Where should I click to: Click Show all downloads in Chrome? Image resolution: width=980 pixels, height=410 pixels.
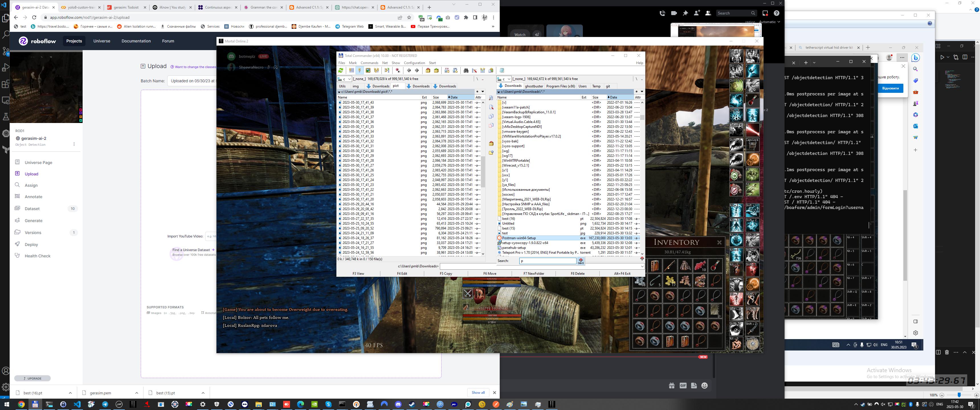pyautogui.click(x=478, y=393)
